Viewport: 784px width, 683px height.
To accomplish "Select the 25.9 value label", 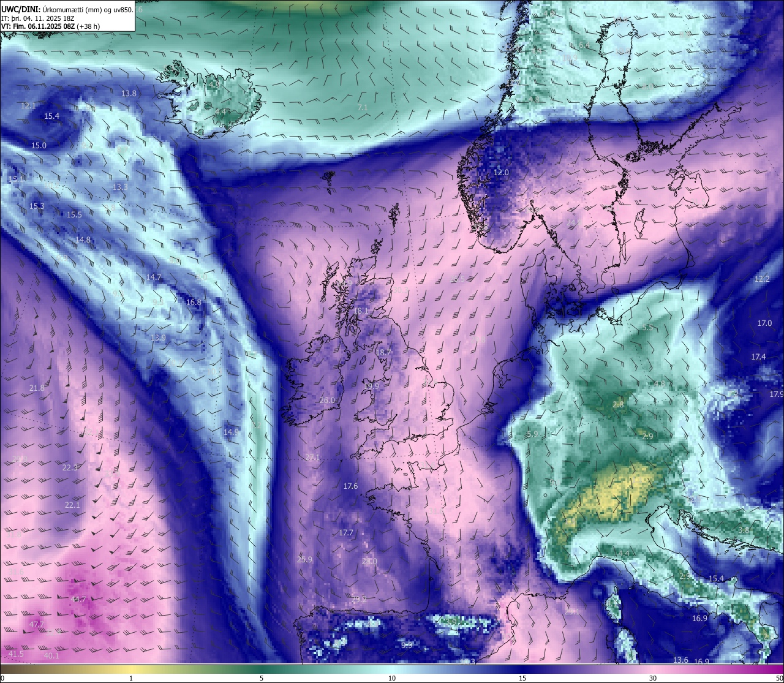I will (x=304, y=559).
